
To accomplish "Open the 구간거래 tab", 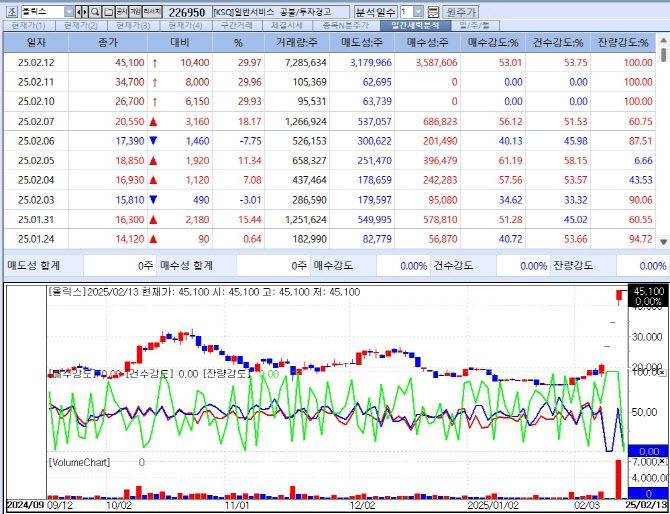I will [237, 25].
